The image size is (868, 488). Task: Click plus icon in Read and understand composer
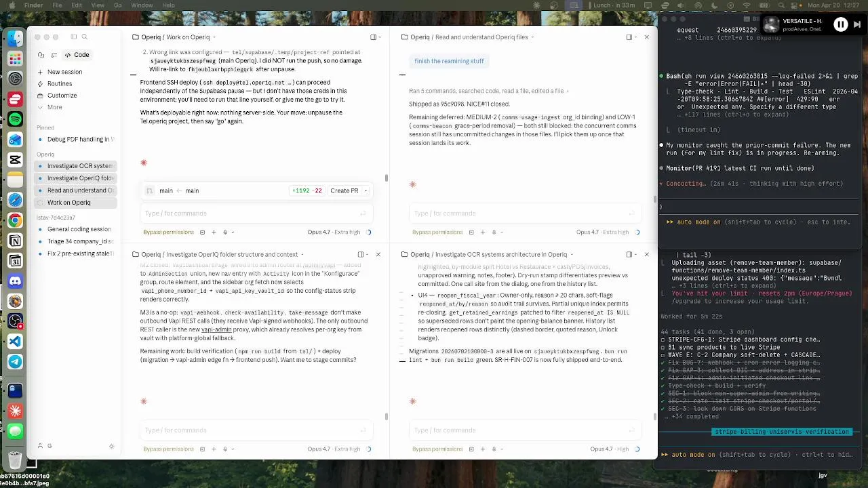coord(483,232)
